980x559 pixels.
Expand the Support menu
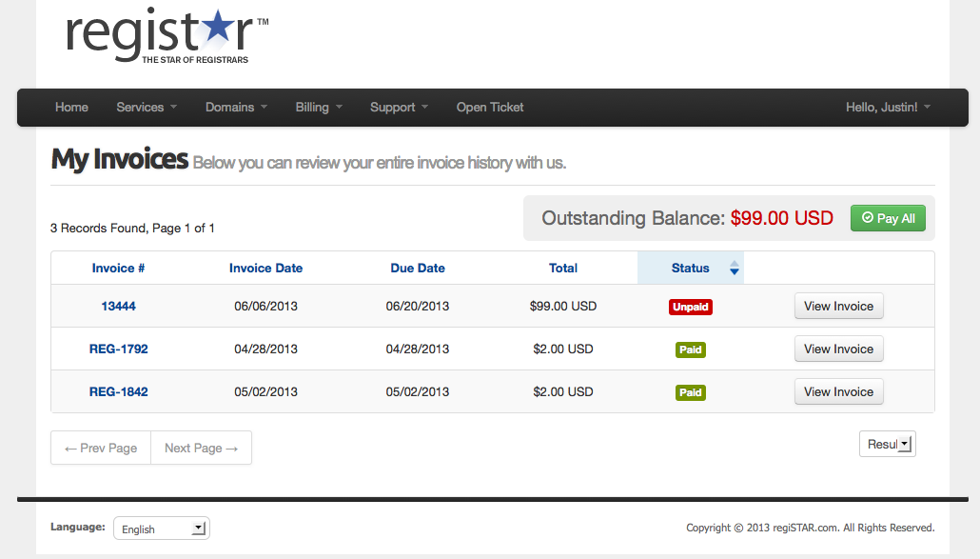[399, 108]
